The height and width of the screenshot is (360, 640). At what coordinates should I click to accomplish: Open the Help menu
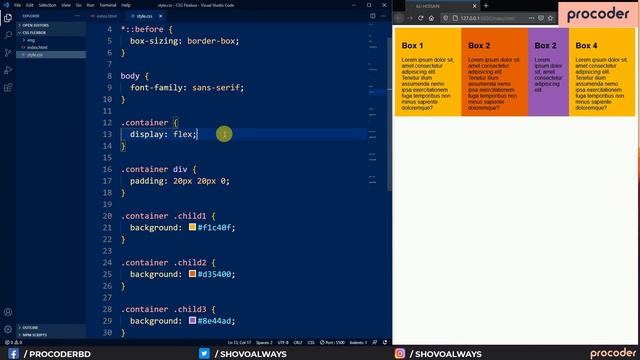coord(126,5)
